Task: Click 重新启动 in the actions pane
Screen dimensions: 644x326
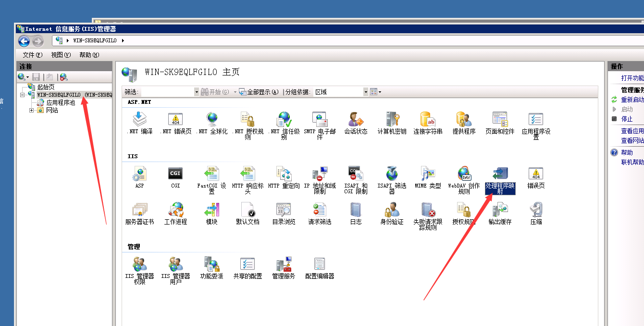Action: coord(632,100)
